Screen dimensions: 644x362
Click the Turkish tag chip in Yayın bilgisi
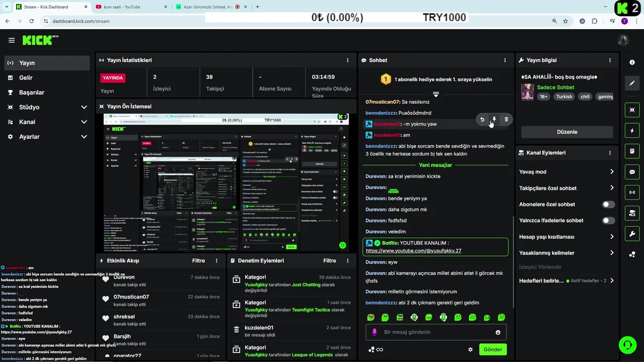[564, 97]
